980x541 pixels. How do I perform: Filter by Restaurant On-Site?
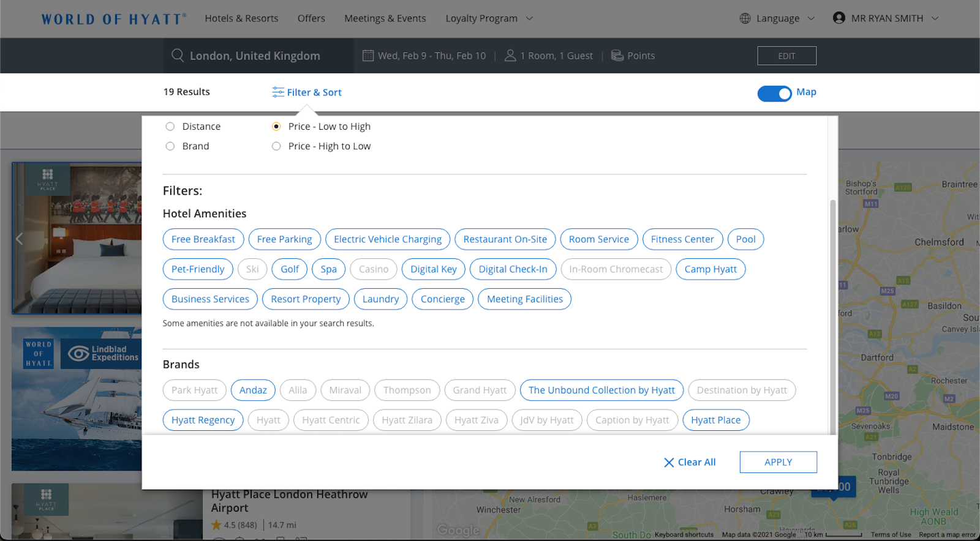(505, 239)
